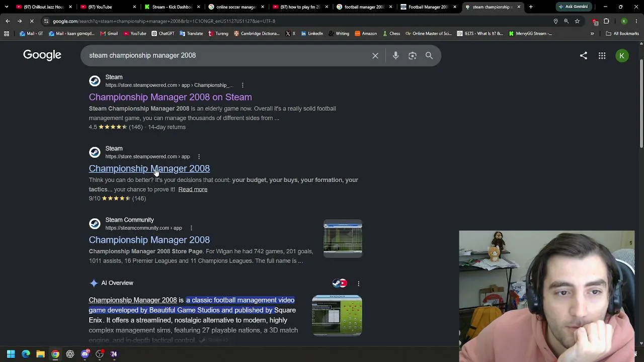Screen dimensions: 644x362
Task: Open Championship Manager 2008 on Steam link
Action: [x=170, y=97]
